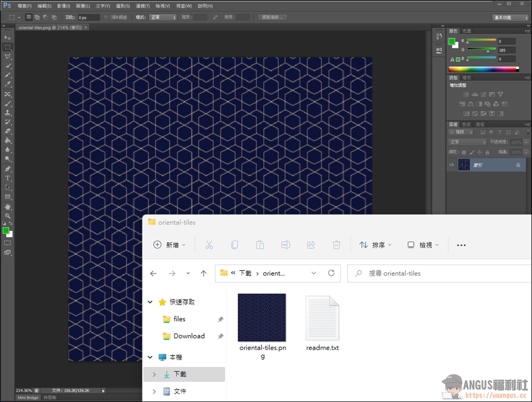Choose the Type (T) tool
The height and width of the screenshot is (402, 532).
[x=7, y=178]
